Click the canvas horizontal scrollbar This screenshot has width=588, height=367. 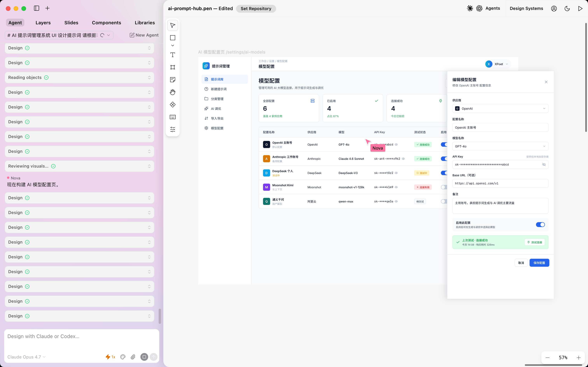click(x=553, y=365)
